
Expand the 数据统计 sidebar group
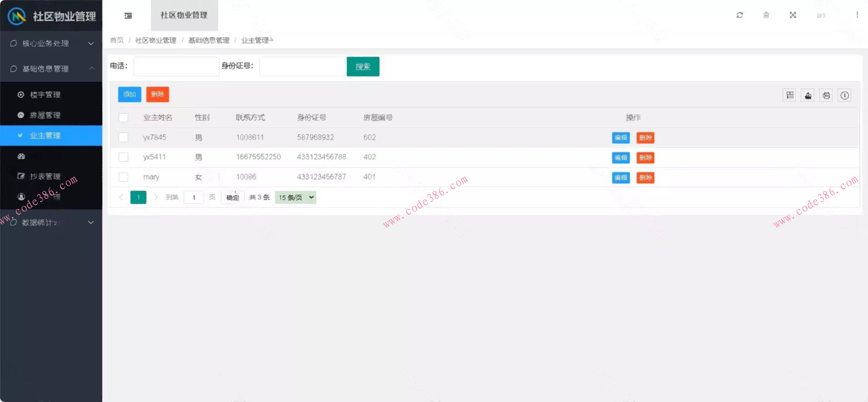(x=51, y=223)
